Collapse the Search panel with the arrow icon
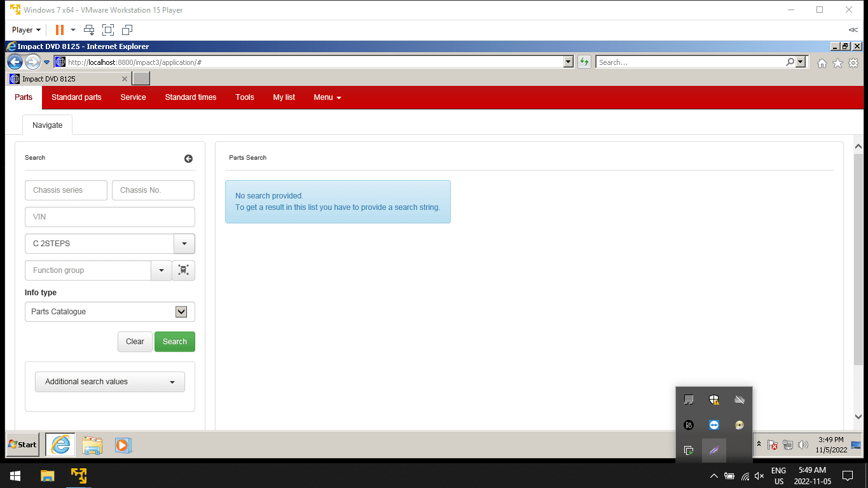This screenshot has height=488, width=868. click(188, 158)
